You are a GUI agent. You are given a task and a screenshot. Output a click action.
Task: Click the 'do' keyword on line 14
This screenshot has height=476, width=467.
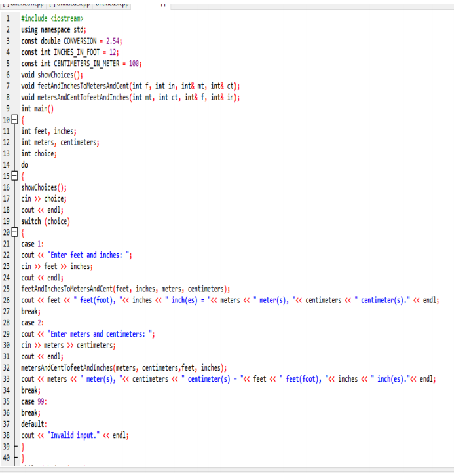pyautogui.click(x=25, y=165)
